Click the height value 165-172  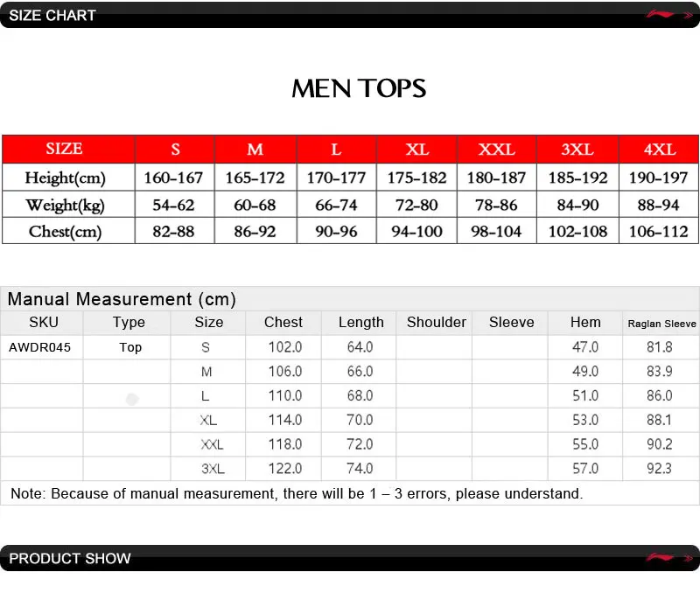(255, 178)
